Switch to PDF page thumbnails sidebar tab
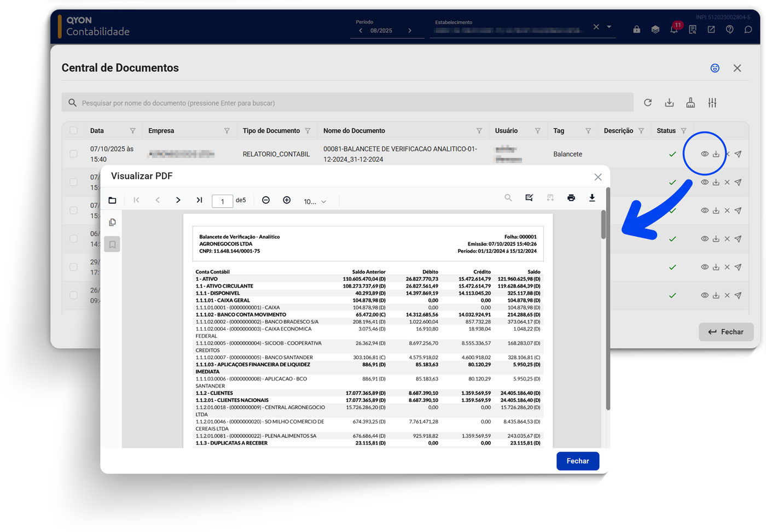The height and width of the screenshot is (532, 766). pos(112,223)
